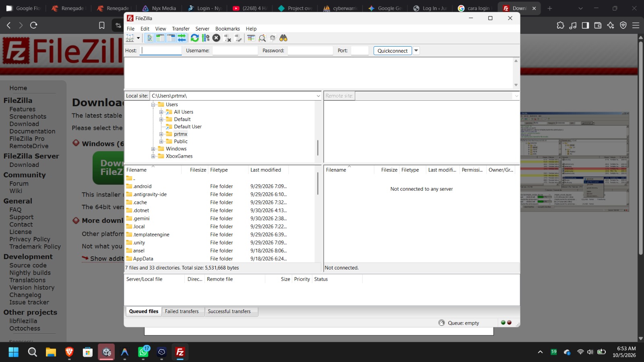
Task: Open the binoculars file search icon
Action: pos(283,38)
